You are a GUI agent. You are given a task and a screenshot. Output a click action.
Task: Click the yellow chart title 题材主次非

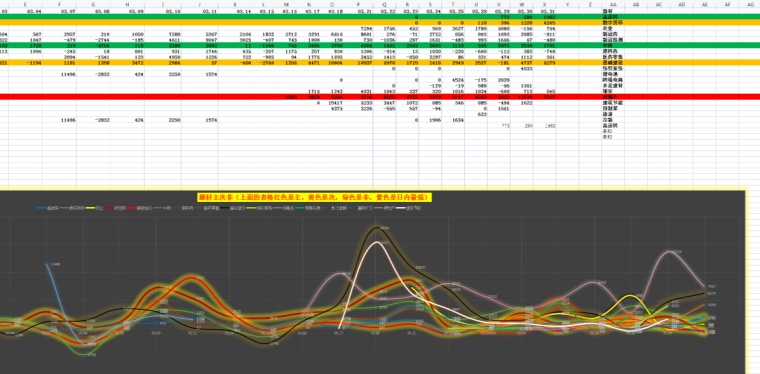click(x=315, y=197)
